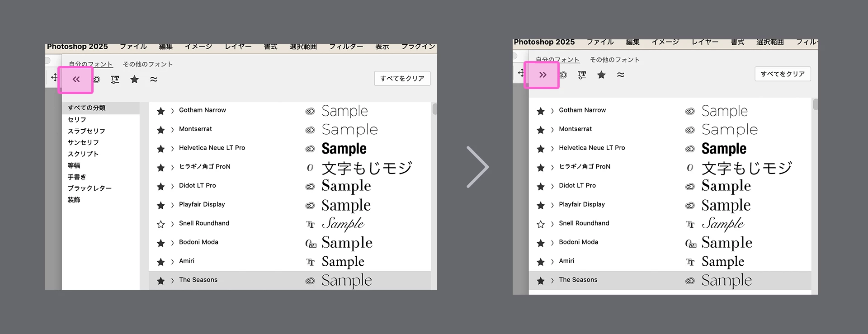
Task: Toggle Didot LT Pro favorite star, left panel
Action: click(x=160, y=187)
